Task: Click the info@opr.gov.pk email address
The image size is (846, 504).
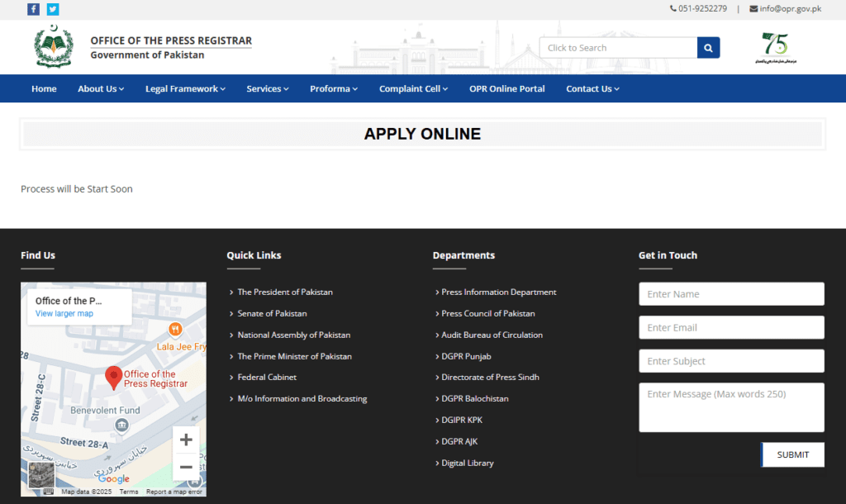Action: pos(791,8)
